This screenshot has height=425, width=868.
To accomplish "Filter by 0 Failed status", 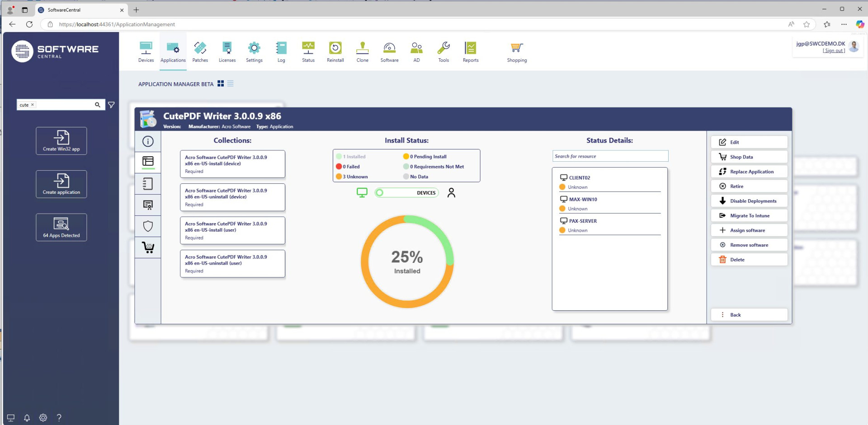I will pyautogui.click(x=348, y=167).
